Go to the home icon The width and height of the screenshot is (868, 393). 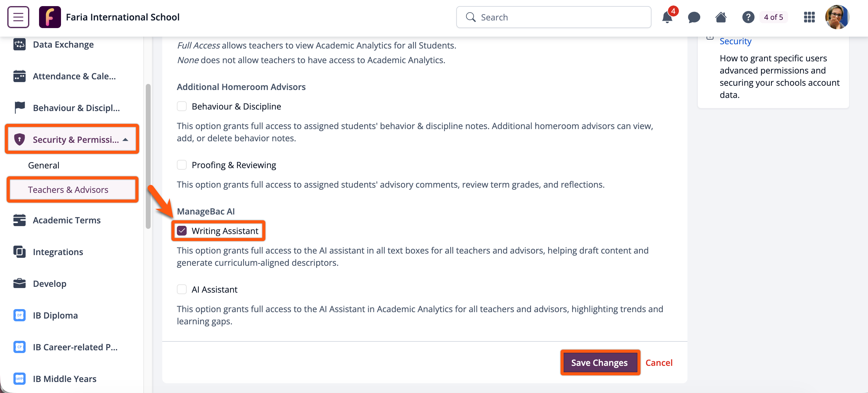click(721, 17)
